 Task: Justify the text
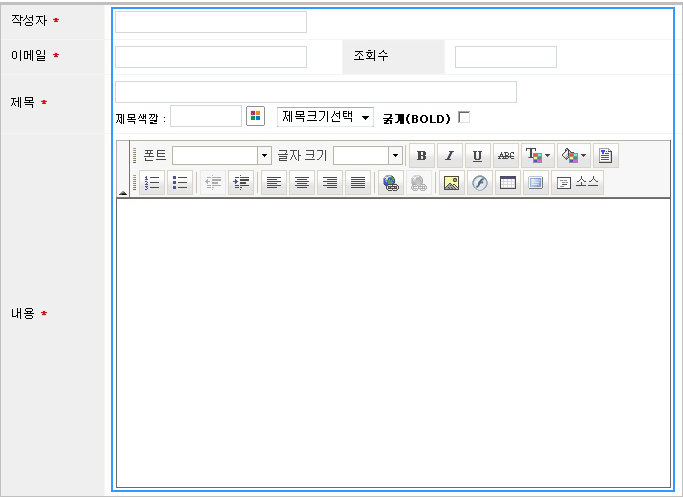pos(358,183)
